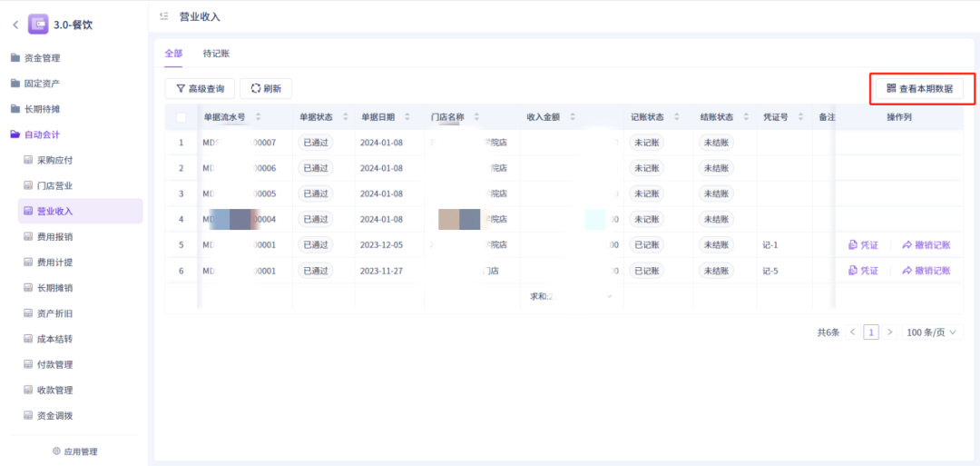
Task: Select page 1 in pagination
Action: [x=871, y=332]
